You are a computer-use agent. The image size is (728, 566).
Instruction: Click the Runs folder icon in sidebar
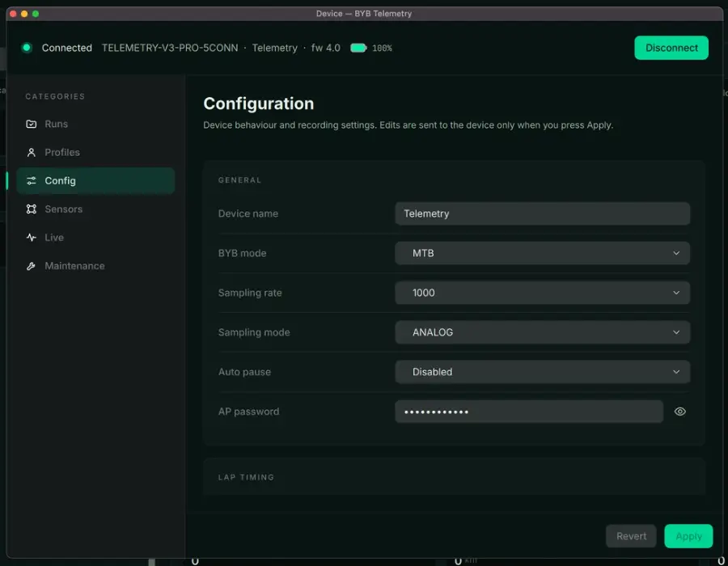(x=31, y=124)
